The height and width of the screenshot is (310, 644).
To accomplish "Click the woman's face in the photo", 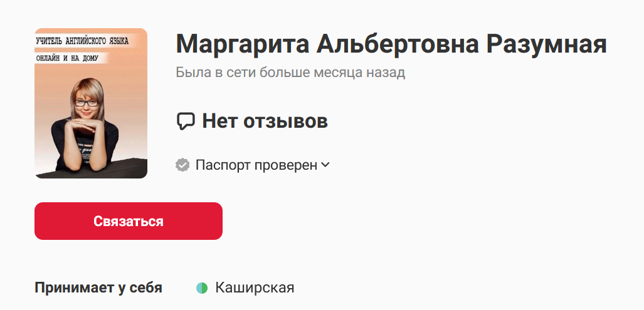I will [x=87, y=101].
